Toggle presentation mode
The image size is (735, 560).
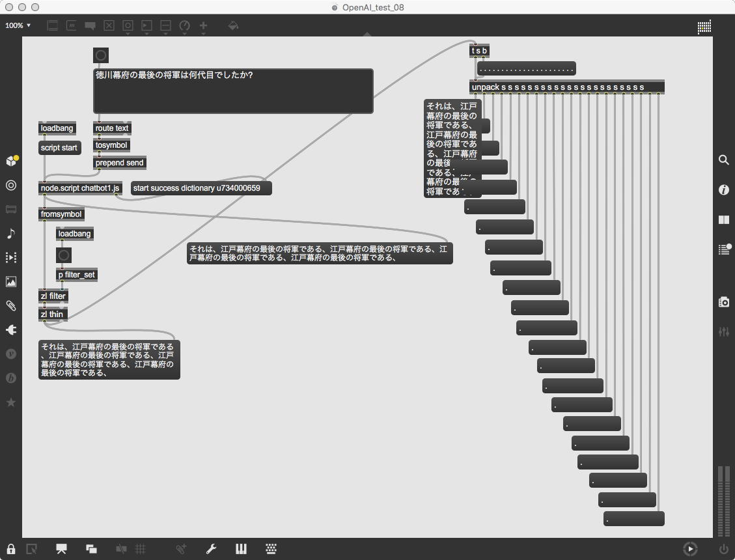coord(61,549)
